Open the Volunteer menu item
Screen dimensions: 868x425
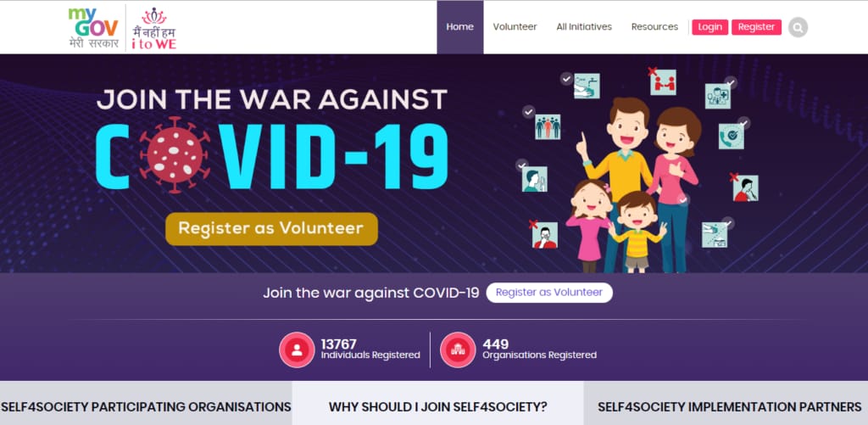515,27
